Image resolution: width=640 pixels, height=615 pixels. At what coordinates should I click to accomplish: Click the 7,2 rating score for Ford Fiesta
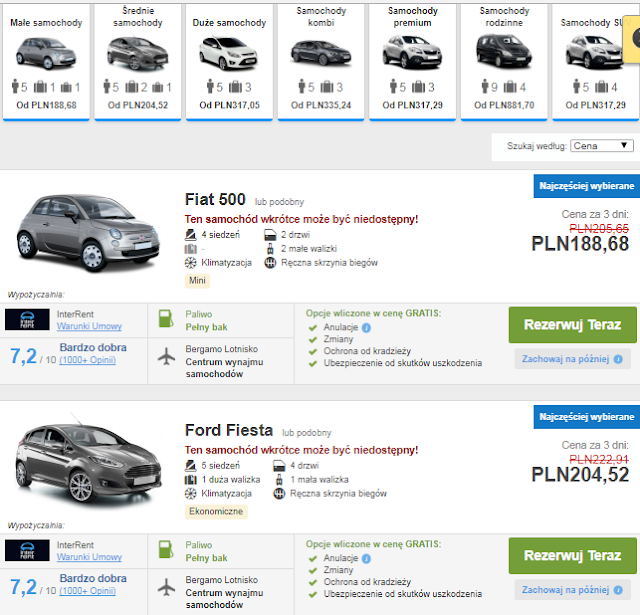pyautogui.click(x=23, y=587)
